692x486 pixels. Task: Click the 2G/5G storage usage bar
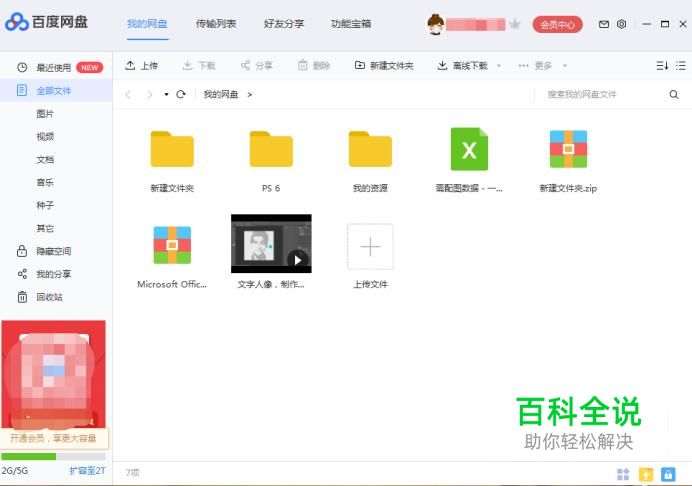[53, 456]
